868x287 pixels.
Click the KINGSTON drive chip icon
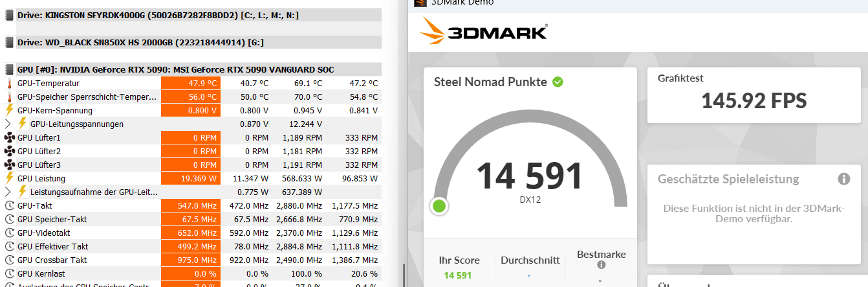point(10,15)
